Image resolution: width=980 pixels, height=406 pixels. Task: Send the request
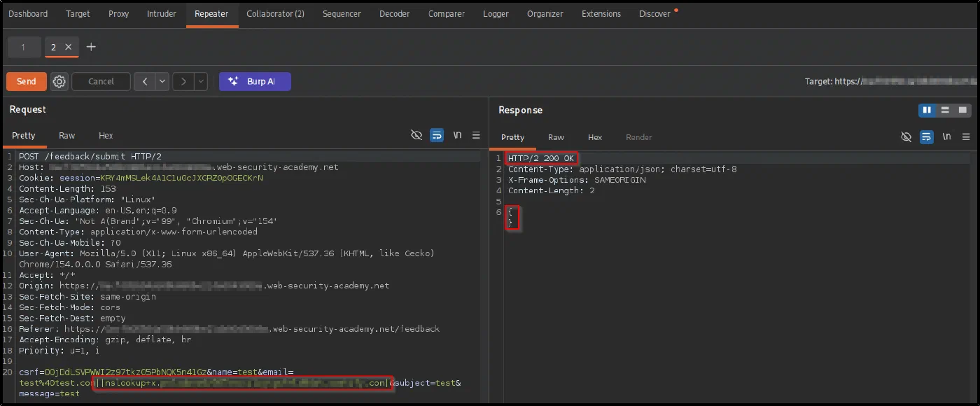pos(27,81)
